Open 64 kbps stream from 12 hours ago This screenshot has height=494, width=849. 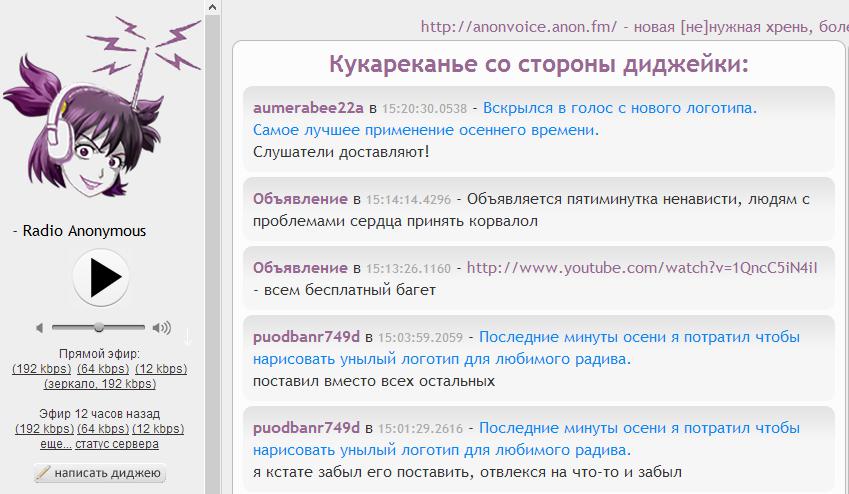103,429
